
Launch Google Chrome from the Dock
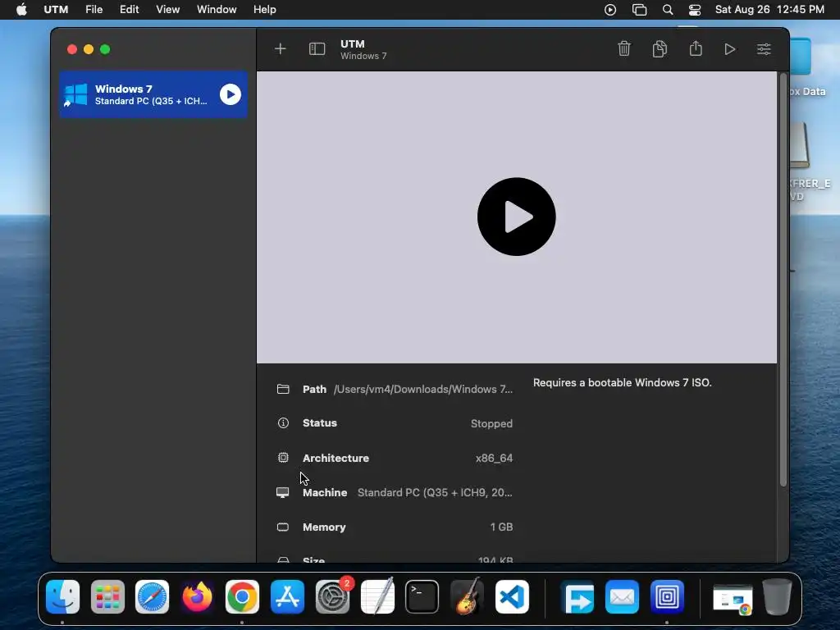tap(242, 597)
